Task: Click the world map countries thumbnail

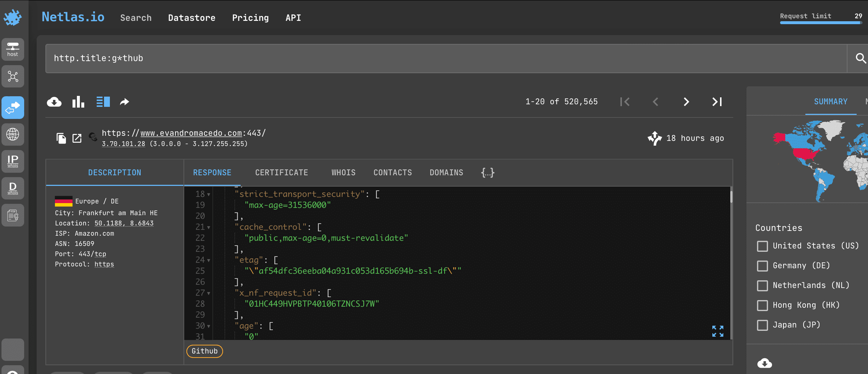Action: click(x=820, y=161)
